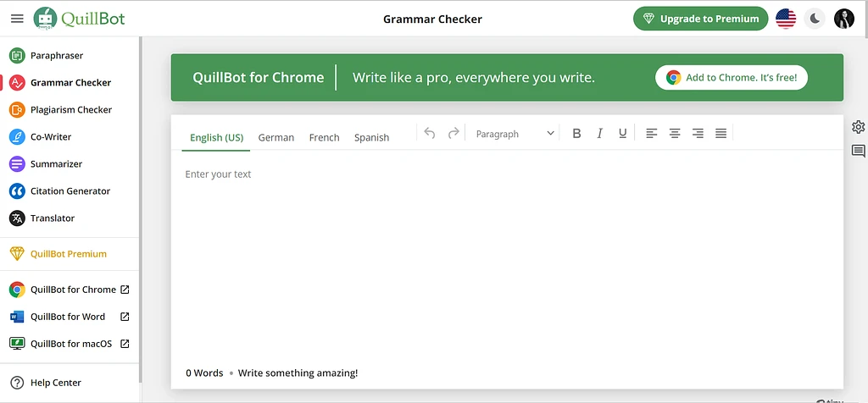Open Plagiarism Checker from the sidebar
868x403 pixels.
click(x=70, y=109)
